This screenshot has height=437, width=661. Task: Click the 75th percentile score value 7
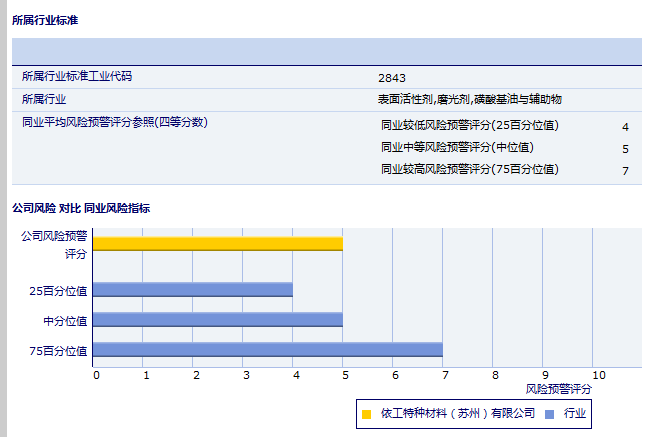(625, 171)
